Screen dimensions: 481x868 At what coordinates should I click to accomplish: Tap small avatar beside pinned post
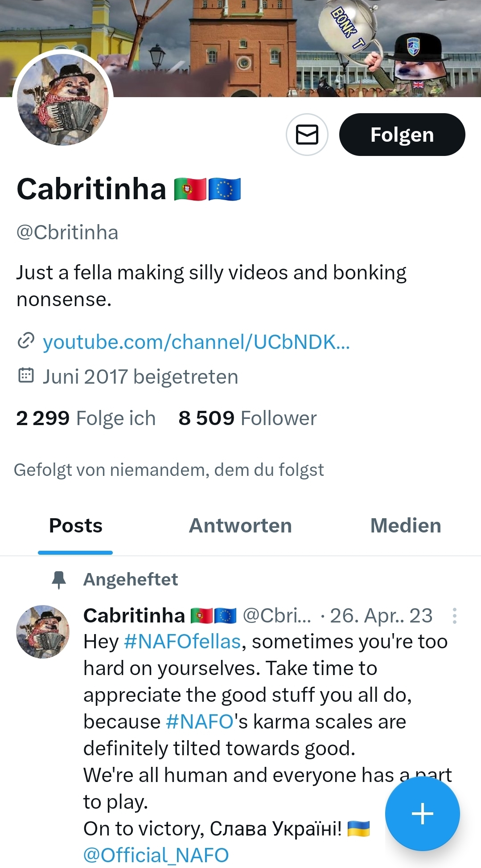[x=43, y=631]
